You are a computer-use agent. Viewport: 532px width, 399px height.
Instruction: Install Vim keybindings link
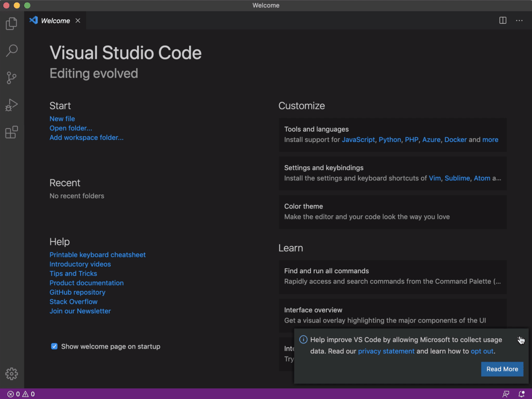pyautogui.click(x=435, y=178)
